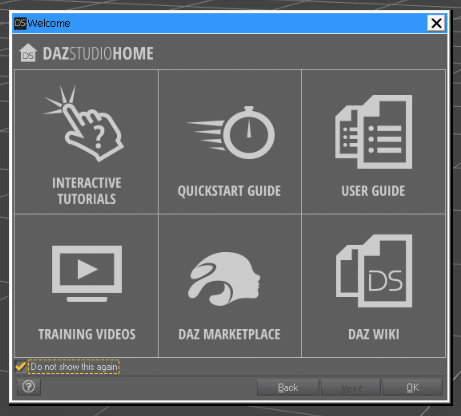Image resolution: width=461 pixels, height=416 pixels.
Task: Open Training Videos monitor icon
Action: coord(87,274)
